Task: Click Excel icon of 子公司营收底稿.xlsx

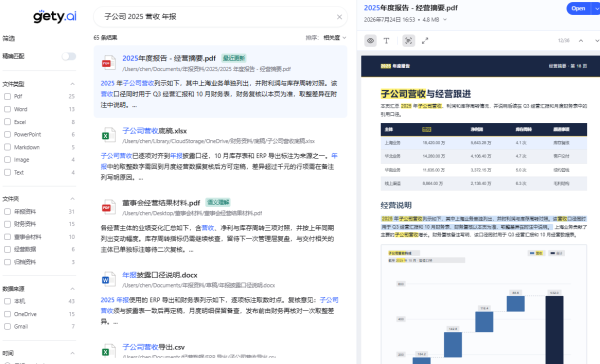Action: click(x=108, y=135)
